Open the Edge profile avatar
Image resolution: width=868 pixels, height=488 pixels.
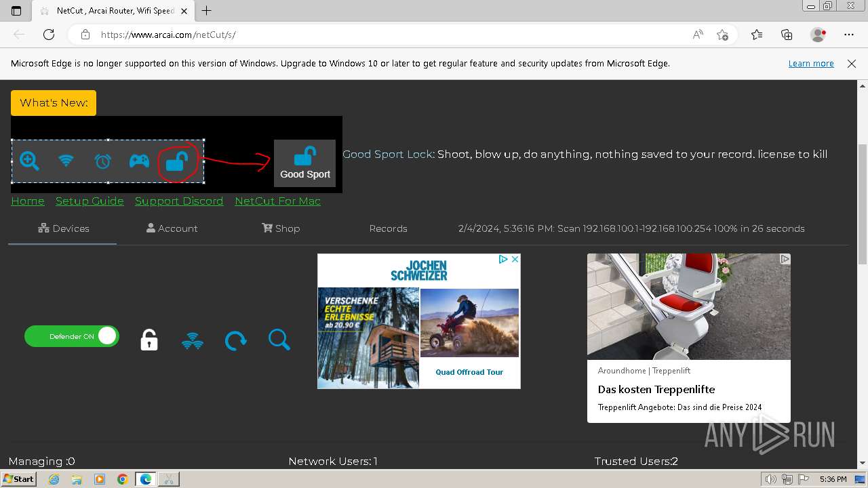point(818,35)
